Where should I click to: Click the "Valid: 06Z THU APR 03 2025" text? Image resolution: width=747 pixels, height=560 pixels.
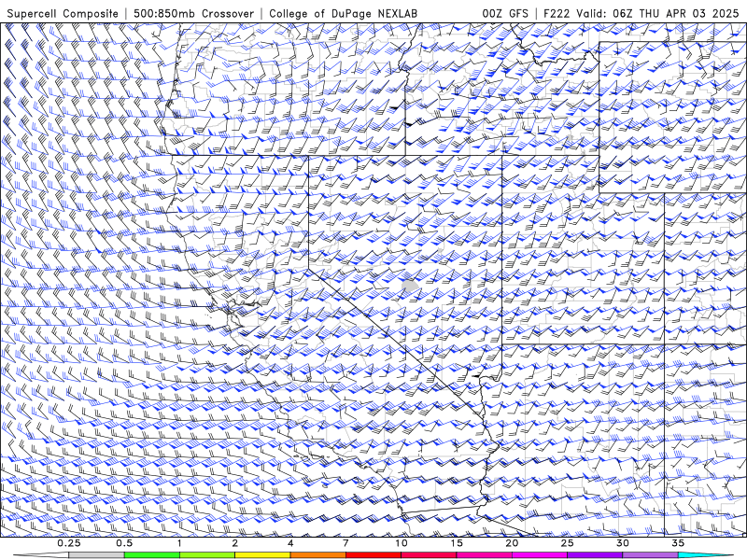(658, 13)
